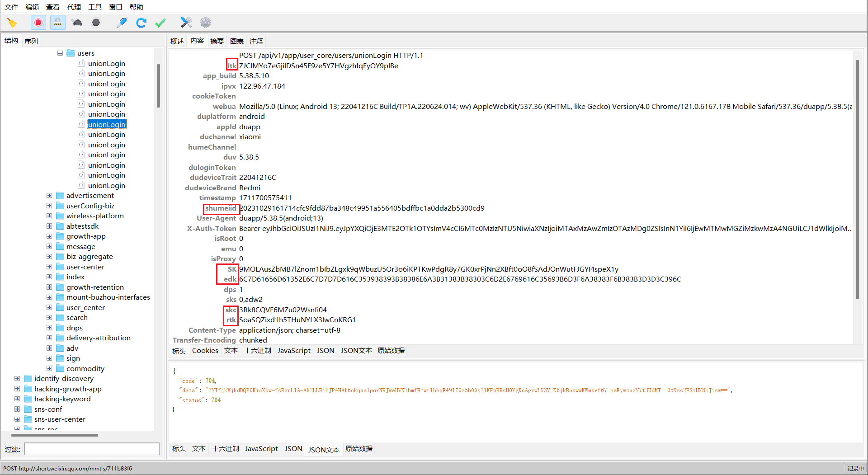
Task: Select the highlighted unionLogin request
Action: pyautogui.click(x=107, y=124)
